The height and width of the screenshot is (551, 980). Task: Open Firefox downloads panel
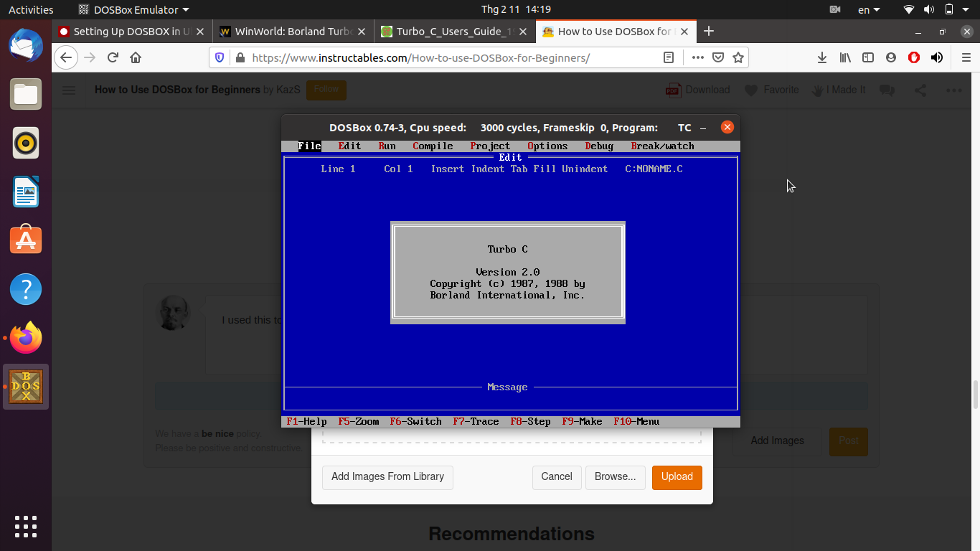(x=822, y=57)
